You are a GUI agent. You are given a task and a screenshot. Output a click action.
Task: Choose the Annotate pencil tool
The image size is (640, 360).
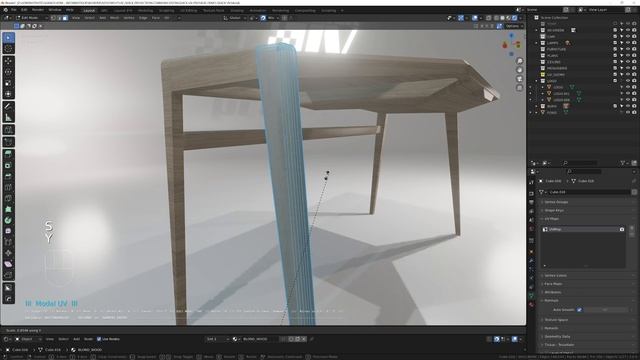tap(9, 107)
